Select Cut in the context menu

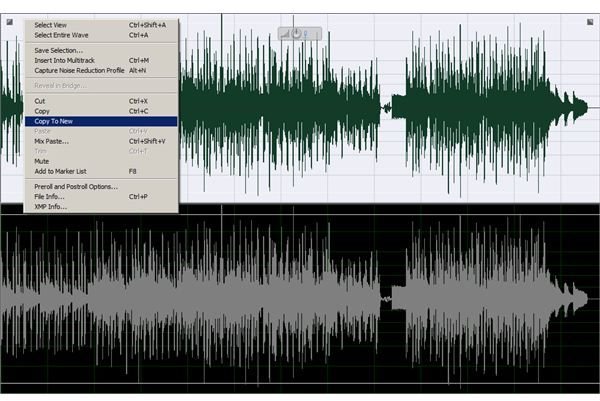tap(101, 101)
